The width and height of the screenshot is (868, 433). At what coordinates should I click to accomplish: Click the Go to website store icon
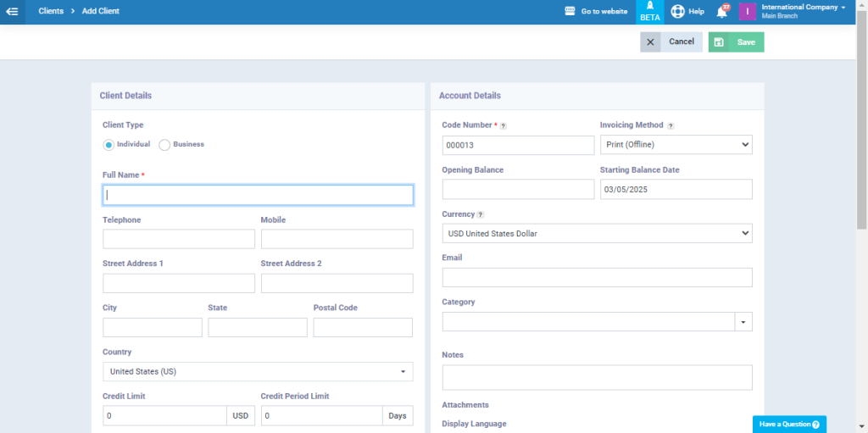[x=570, y=11]
